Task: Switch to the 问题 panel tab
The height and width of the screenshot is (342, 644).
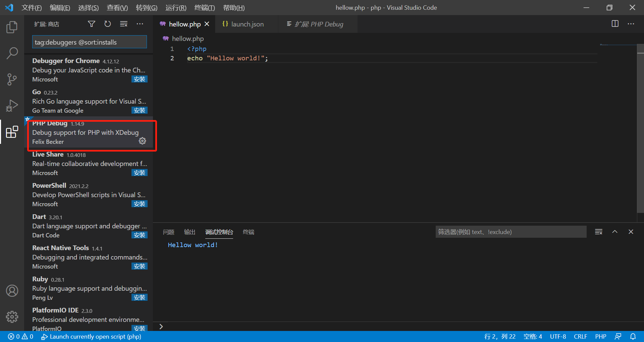Action: pos(169,232)
